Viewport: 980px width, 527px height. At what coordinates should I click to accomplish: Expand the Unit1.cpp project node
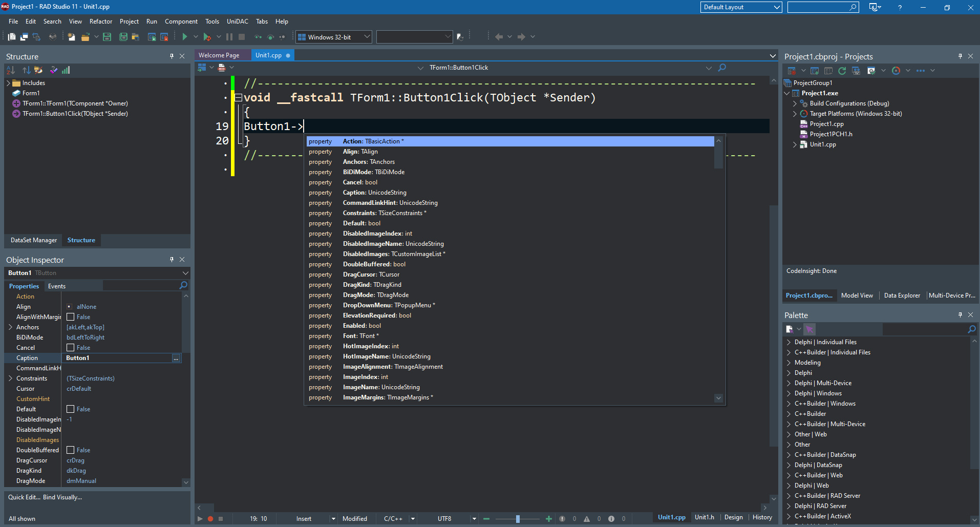tap(795, 144)
